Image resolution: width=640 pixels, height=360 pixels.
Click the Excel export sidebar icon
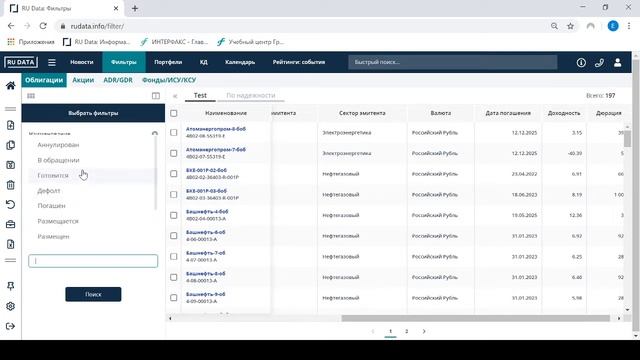click(11, 244)
